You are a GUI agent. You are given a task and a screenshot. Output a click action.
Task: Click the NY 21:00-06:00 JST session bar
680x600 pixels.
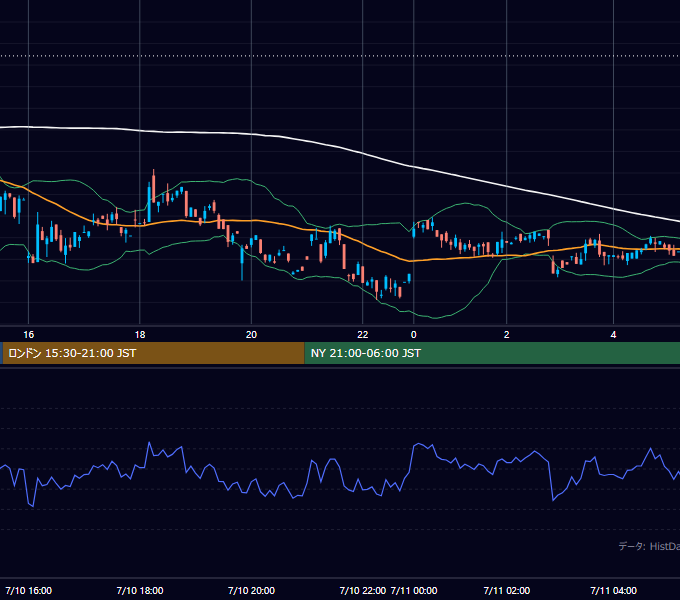tap(492, 353)
